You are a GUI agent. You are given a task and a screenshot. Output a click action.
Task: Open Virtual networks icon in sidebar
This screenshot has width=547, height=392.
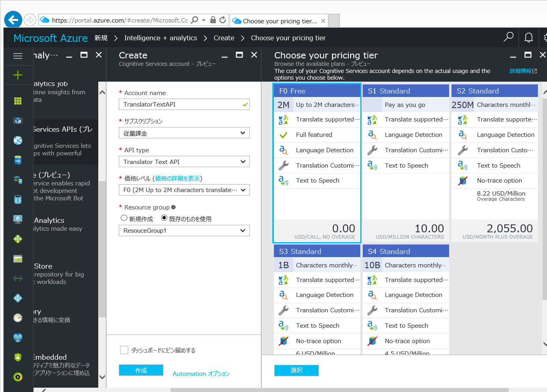pos(18,278)
